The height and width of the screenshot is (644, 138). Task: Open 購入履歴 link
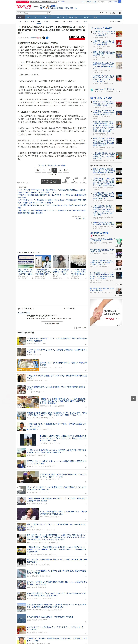(x=112, y=13)
